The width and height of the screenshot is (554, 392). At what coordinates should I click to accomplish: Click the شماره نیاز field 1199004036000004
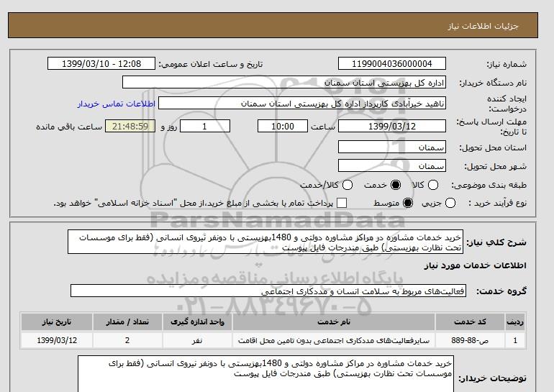click(x=392, y=63)
